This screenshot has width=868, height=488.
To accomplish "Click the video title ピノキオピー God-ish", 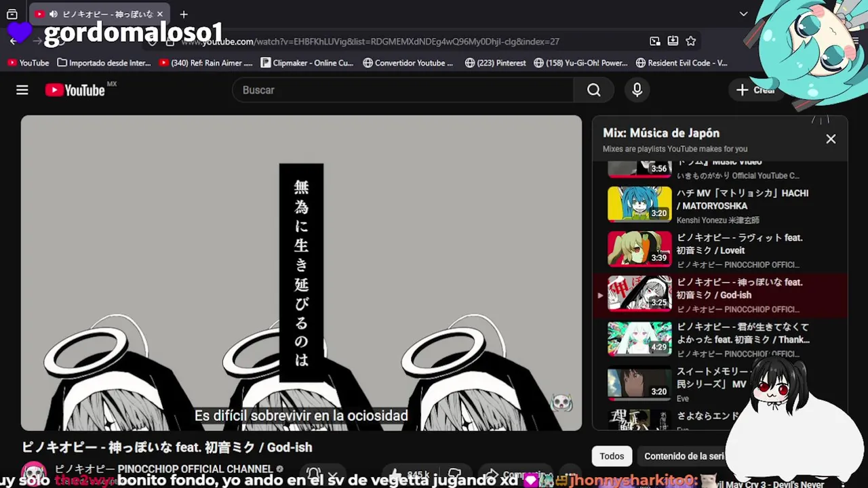I will click(167, 447).
